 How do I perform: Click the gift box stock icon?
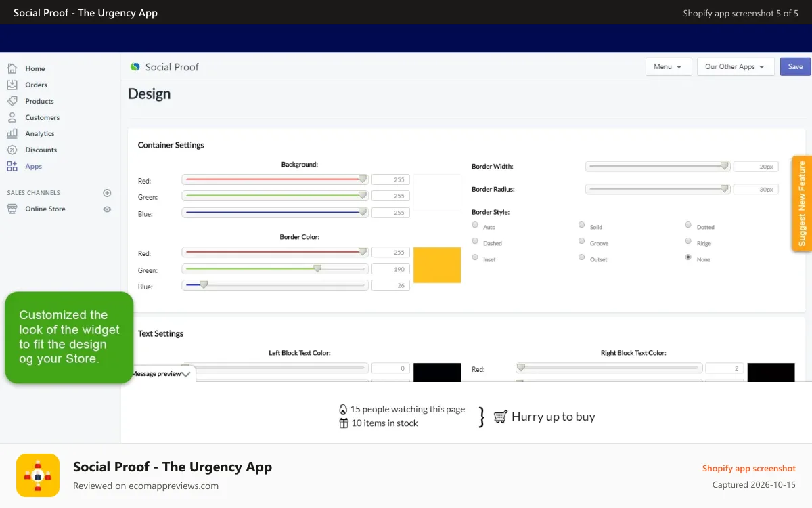click(344, 423)
